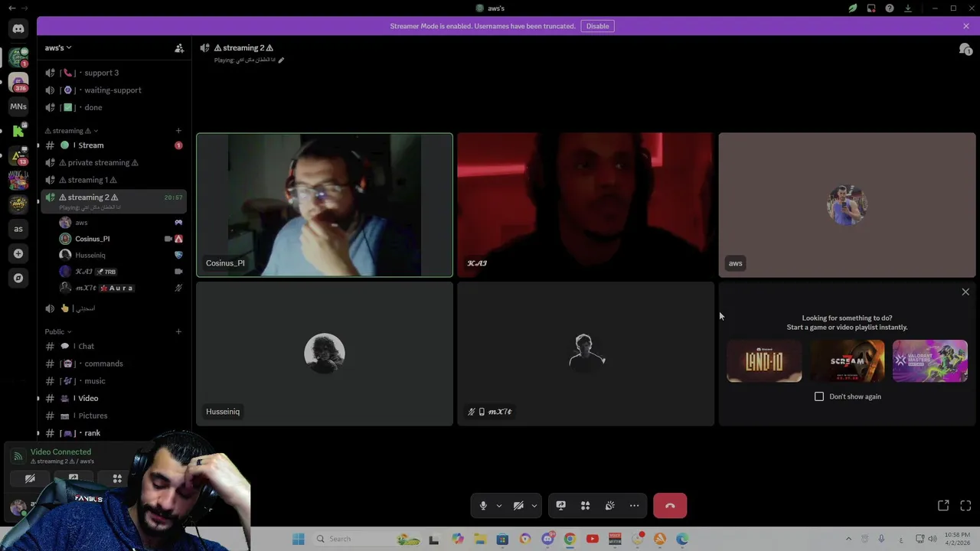980x551 pixels.
Task: Open the Stream text channel
Action: 114,145
